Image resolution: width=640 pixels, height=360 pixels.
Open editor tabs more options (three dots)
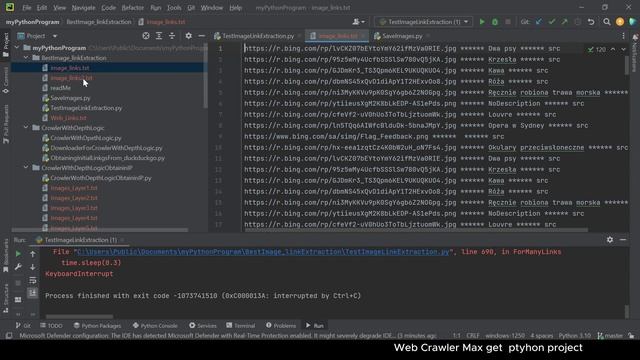click(623, 36)
